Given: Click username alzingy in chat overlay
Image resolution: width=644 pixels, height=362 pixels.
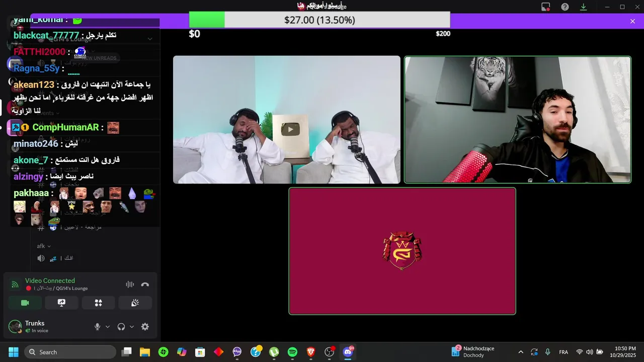Looking at the screenshot, I should (28, 177).
